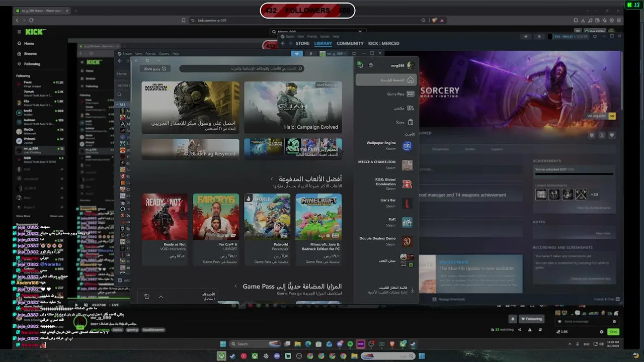The height and width of the screenshot is (362, 644).
Task: Toggle the Following button under Kick stream
Action: [x=531, y=319]
